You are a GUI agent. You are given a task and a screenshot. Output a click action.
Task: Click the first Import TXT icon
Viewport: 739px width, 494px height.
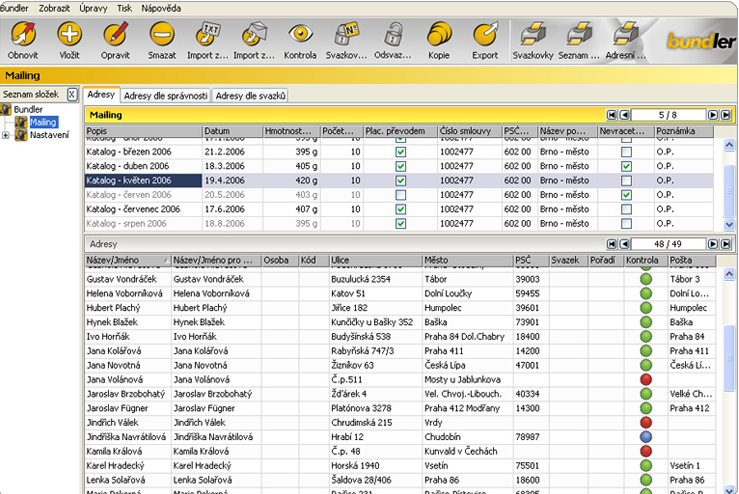tap(208, 34)
